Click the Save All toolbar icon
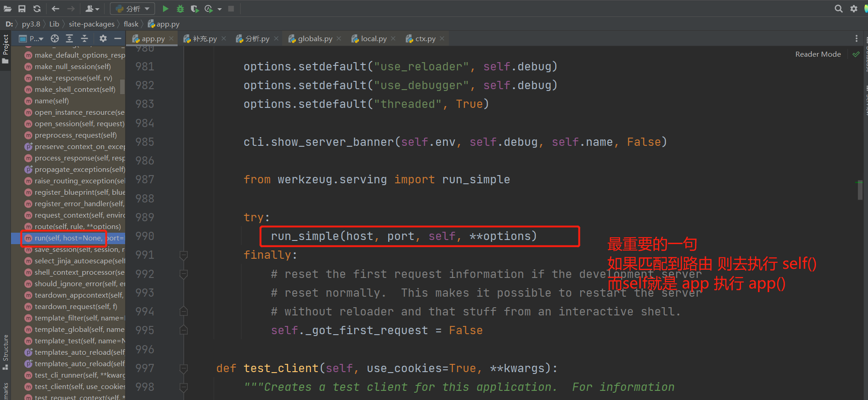This screenshot has width=868, height=400. 22,9
